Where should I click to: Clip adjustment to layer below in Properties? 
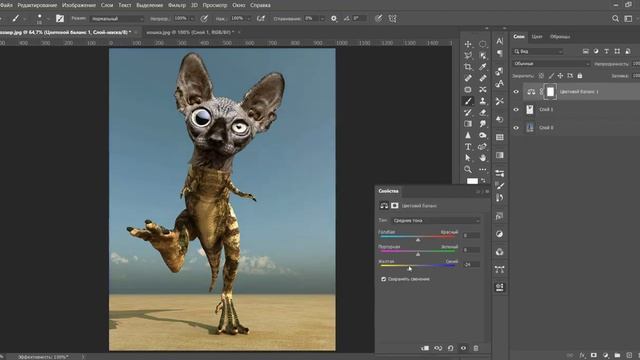[425, 348]
